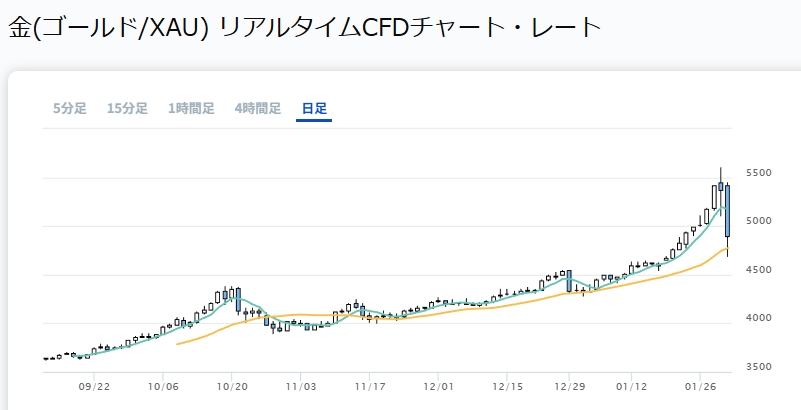Click the orange moving average line start
Viewport: 801px width, 410px height.
click(x=178, y=344)
